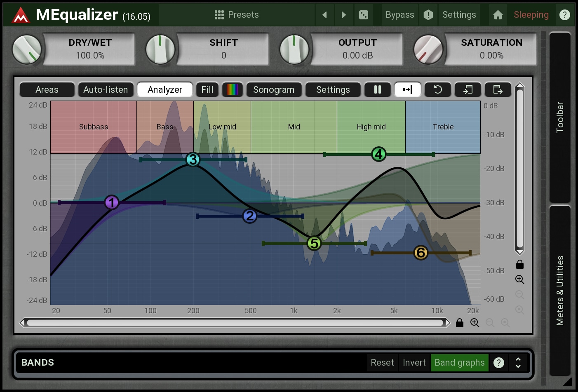Load the next preset arrow
This screenshot has width=578, height=392.
pyautogui.click(x=343, y=15)
